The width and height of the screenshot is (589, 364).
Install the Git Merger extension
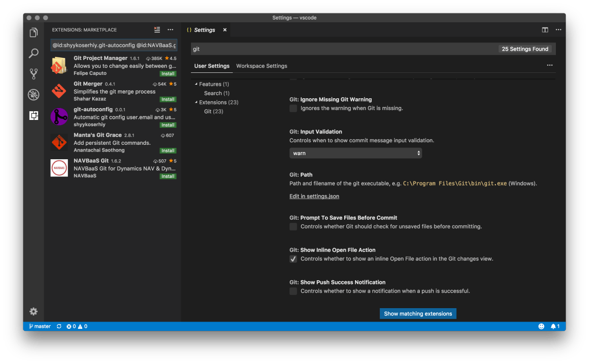coord(168,99)
